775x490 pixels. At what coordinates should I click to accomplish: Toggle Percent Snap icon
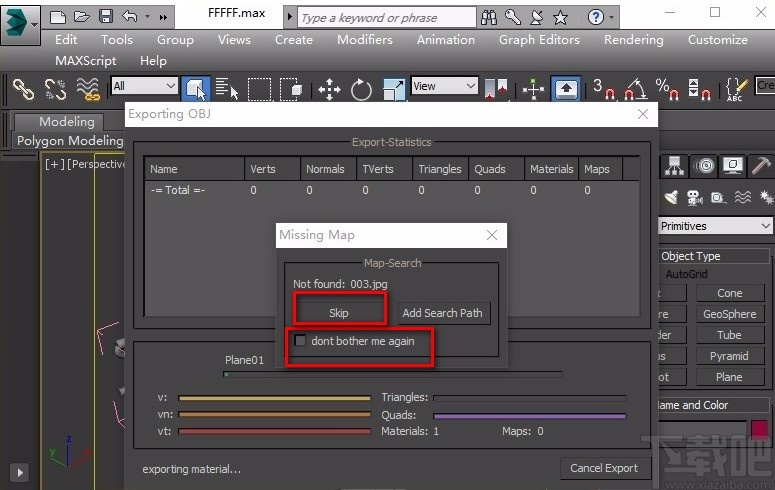click(x=667, y=89)
